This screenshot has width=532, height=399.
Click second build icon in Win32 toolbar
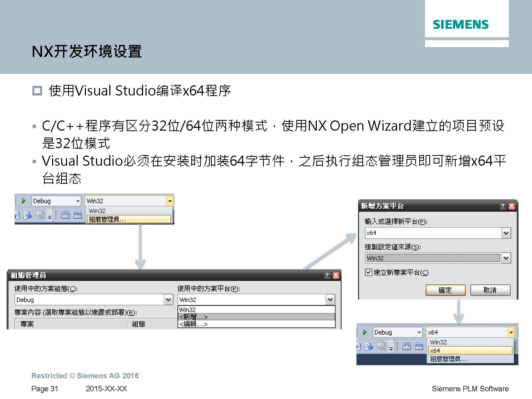click(x=78, y=215)
